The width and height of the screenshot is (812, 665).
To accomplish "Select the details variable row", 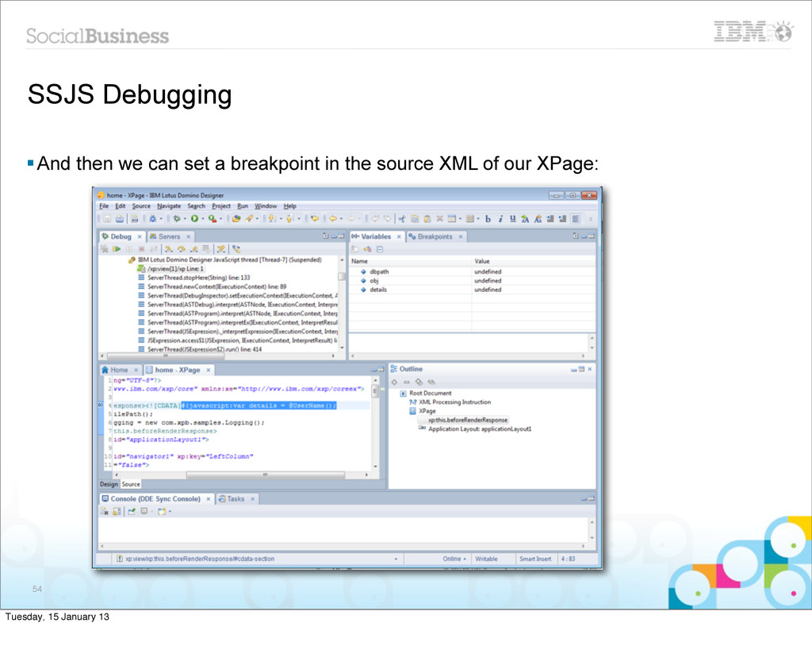I will tap(472, 290).
